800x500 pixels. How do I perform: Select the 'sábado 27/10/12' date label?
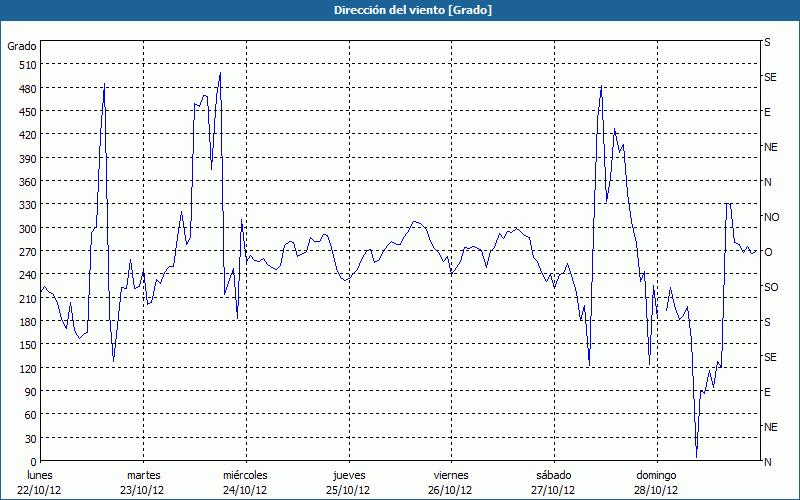point(553,482)
